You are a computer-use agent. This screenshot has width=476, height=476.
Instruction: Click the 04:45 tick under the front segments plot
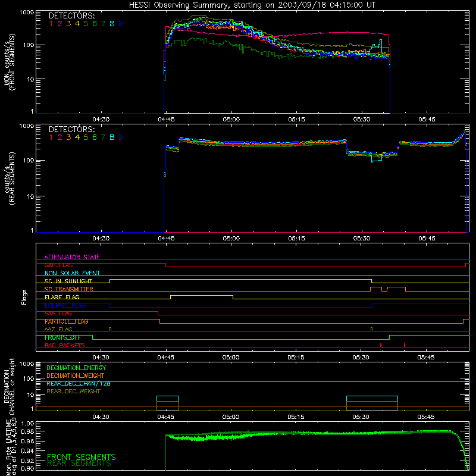pyautogui.click(x=166, y=120)
